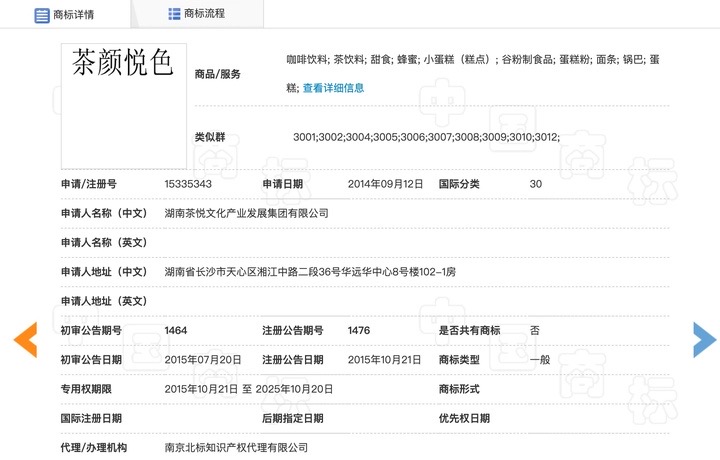Go to previous trademark with orange left arrow
This screenshot has width=720, height=460.
pos(24,340)
